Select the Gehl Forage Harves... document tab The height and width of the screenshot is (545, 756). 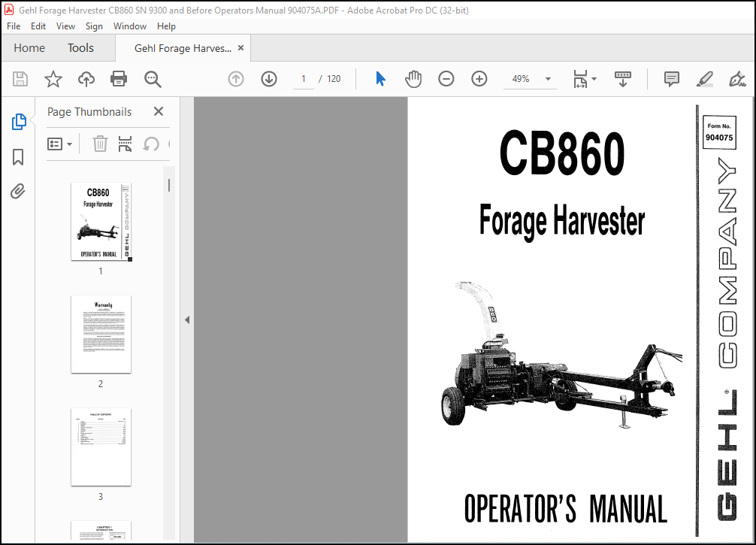[x=183, y=48]
